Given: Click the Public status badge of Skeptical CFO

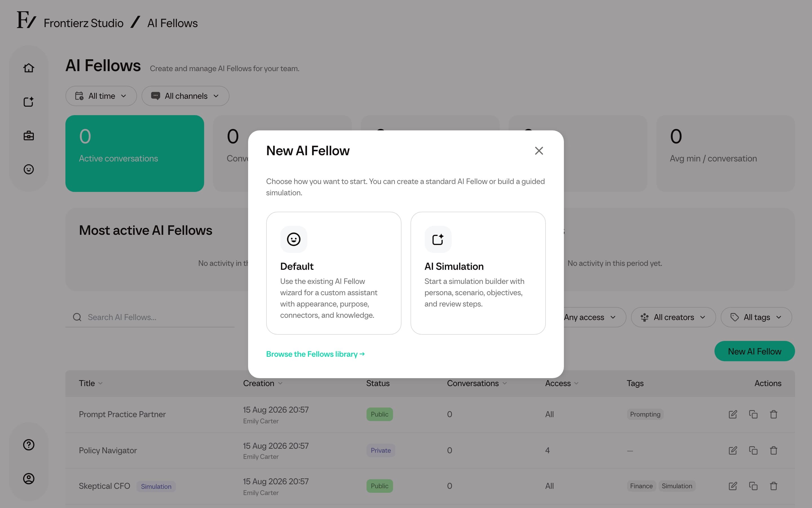Looking at the screenshot, I should pos(379,486).
